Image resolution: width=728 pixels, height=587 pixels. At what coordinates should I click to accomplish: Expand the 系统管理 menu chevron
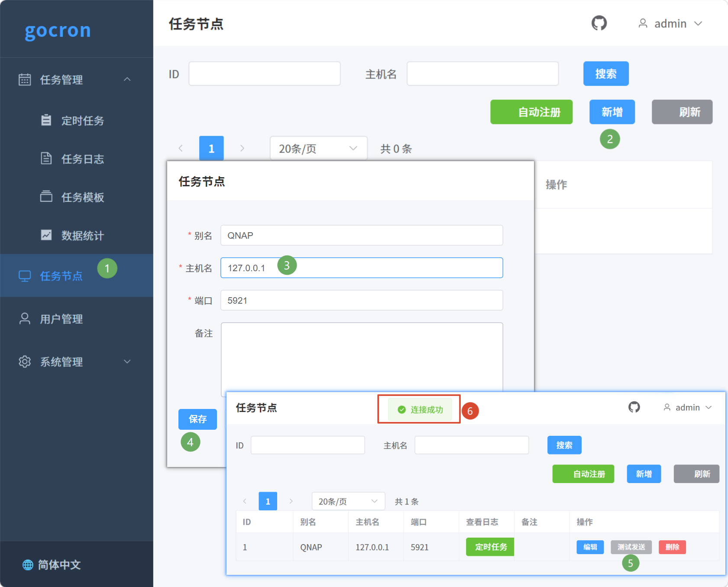click(127, 361)
